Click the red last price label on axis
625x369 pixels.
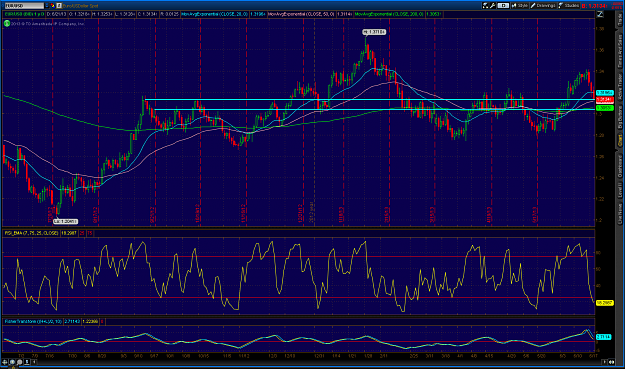(605, 99)
